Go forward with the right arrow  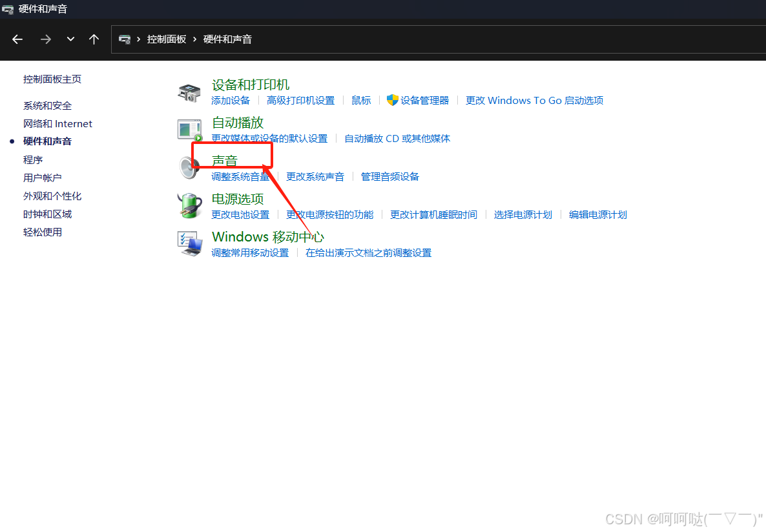coord(45,39)
